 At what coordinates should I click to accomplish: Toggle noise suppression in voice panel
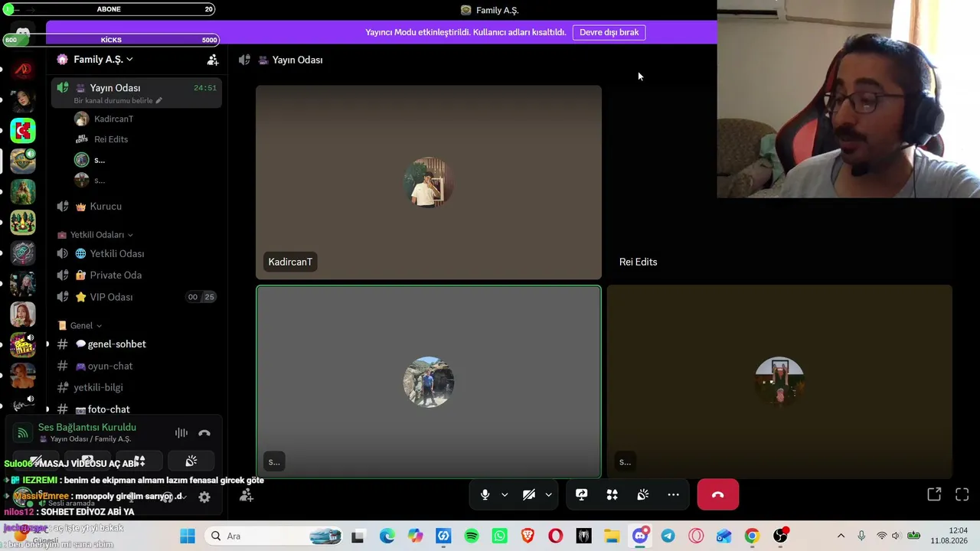pyautogui.click(x=181, y=433)
